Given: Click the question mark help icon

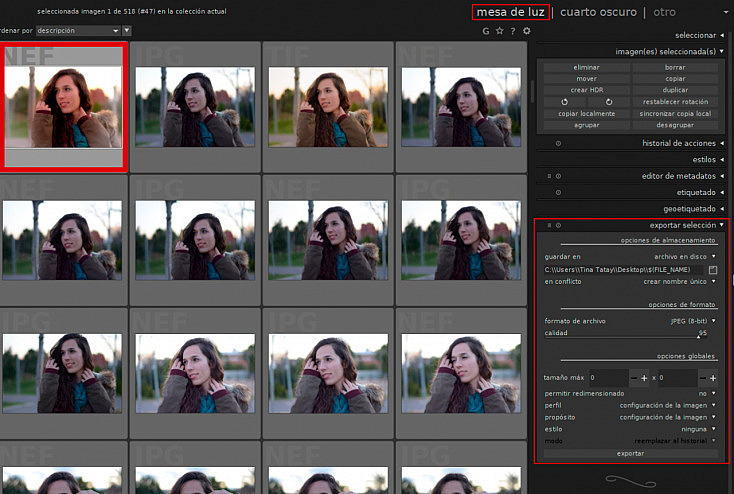Looking at the screenshot, I should click(513, 31).
